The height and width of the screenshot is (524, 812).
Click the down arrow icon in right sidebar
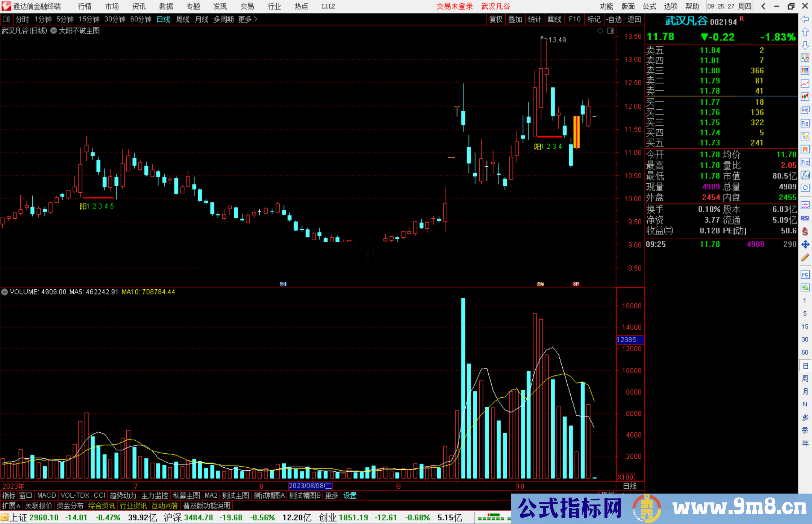(x=805, y=45)
